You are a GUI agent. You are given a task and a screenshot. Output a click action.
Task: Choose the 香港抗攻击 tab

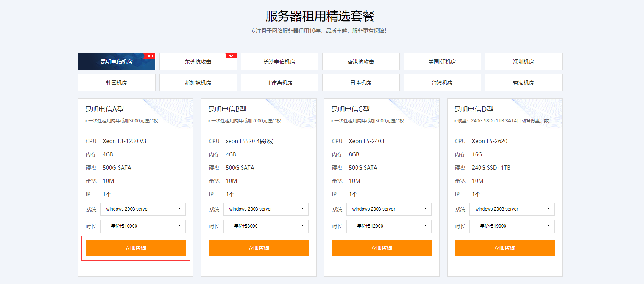coord(361,62)
